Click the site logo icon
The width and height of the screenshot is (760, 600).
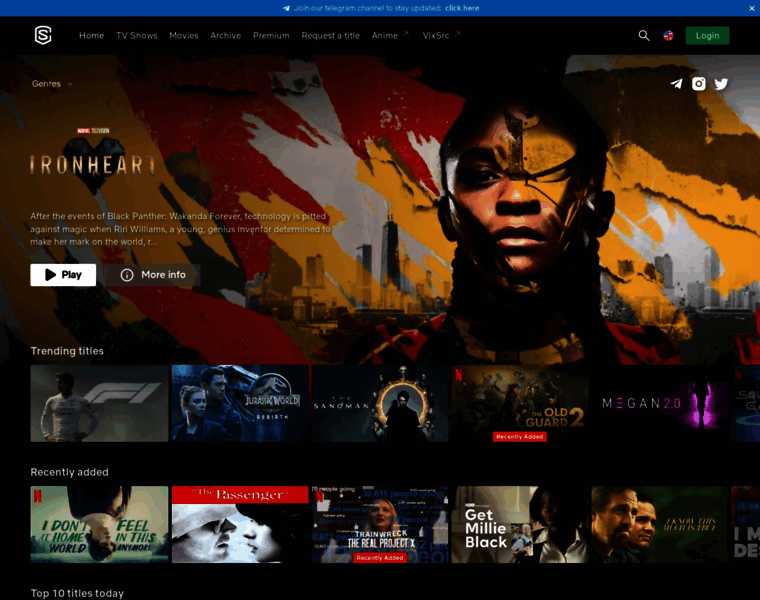coord(43,35)
